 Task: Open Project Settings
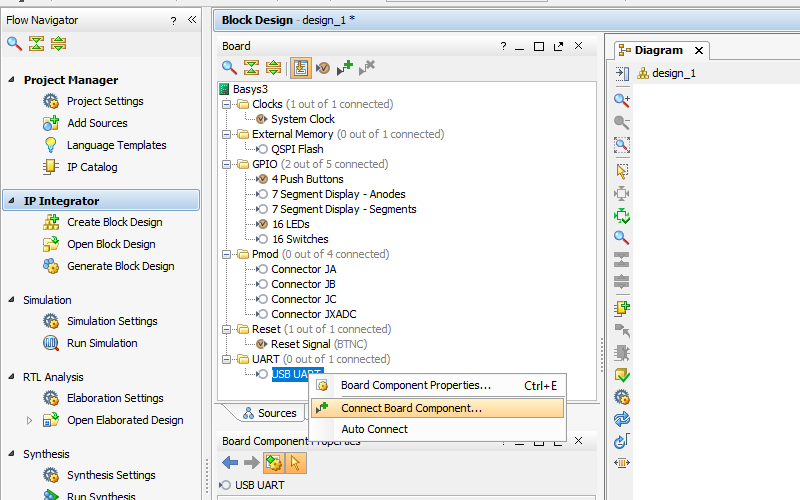[x=105, y=101]
